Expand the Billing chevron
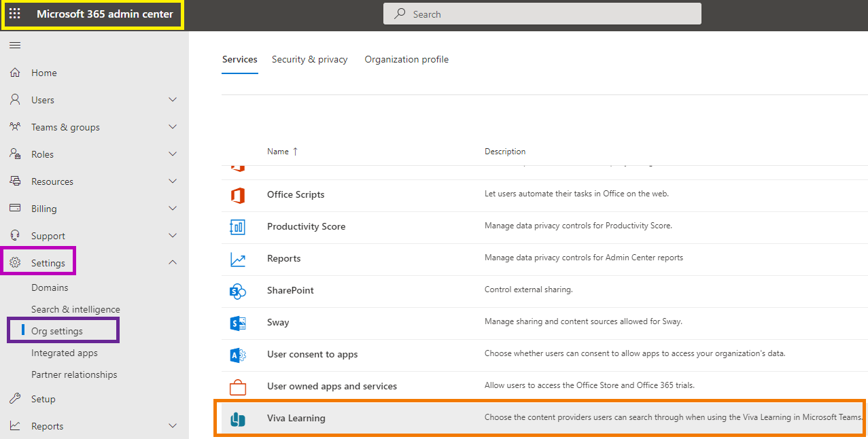868x439 pixels. click(173, 209)
